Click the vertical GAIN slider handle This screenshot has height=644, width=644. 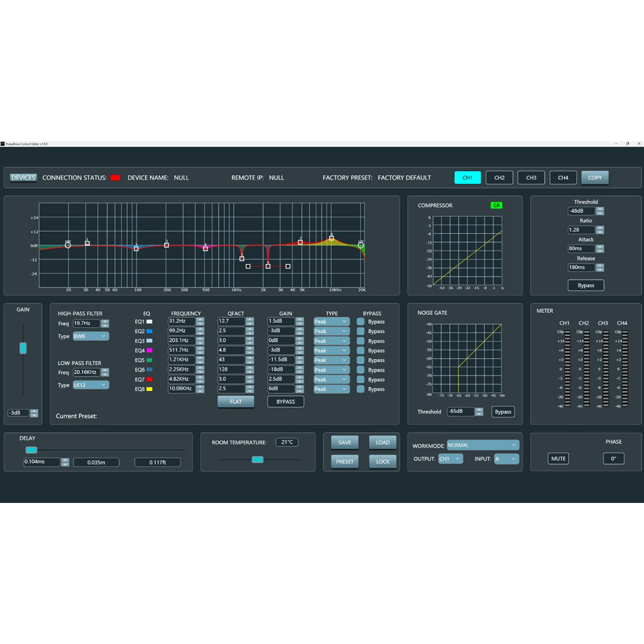click(x=23, y=348)
